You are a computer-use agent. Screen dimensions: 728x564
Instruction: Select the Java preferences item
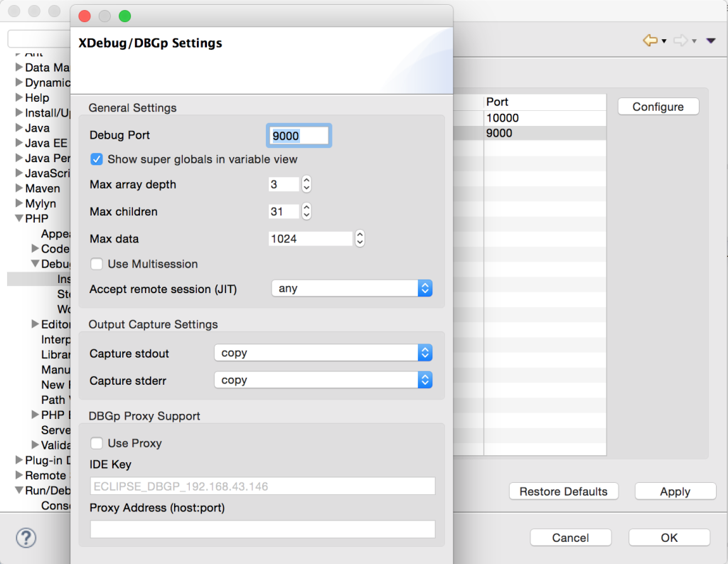(x=37, y=128)
